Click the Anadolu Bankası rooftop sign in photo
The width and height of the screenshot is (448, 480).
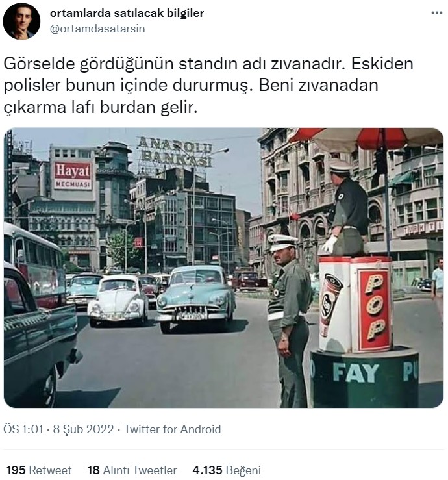175,152
